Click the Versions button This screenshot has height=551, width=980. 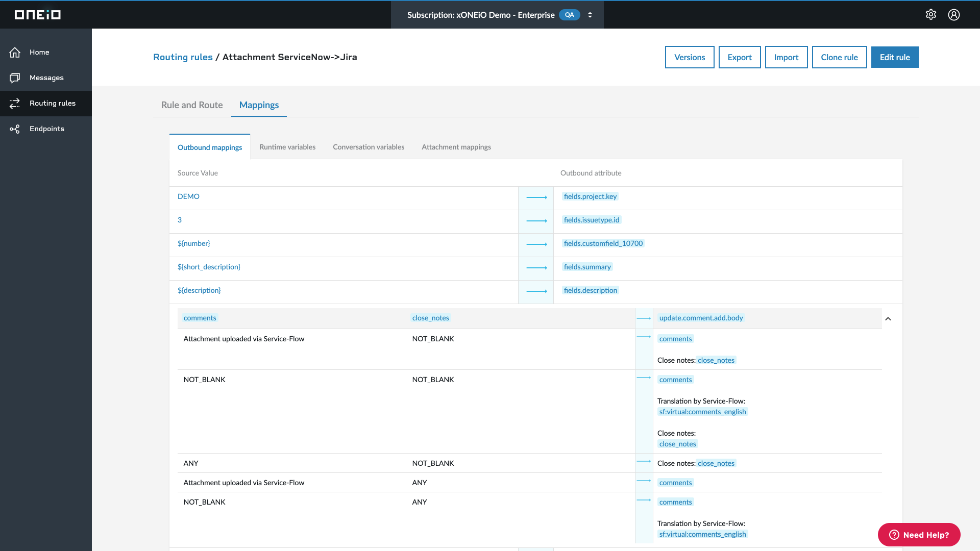[x=690, y=57]
